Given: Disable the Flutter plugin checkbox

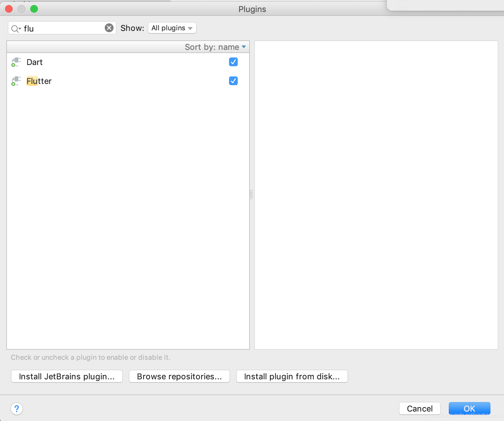Looking at the screenshot, I should click(233, 81).
